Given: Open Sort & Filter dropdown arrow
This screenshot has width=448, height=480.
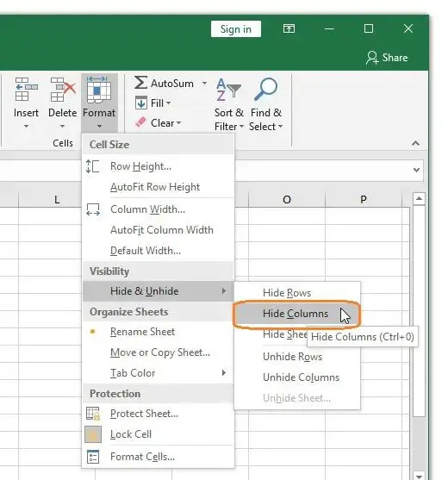Looking at the screenshot, I should [x=241, y=127].
